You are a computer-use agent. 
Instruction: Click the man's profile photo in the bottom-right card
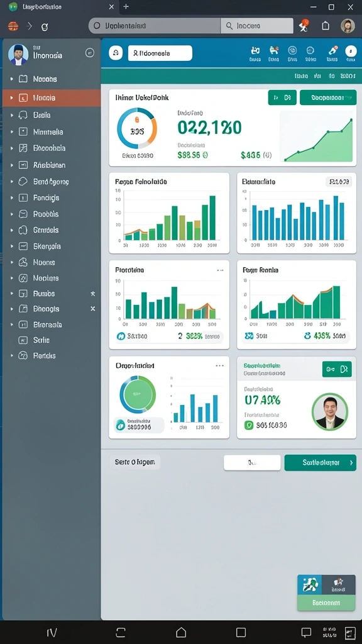tap(329, 411)
